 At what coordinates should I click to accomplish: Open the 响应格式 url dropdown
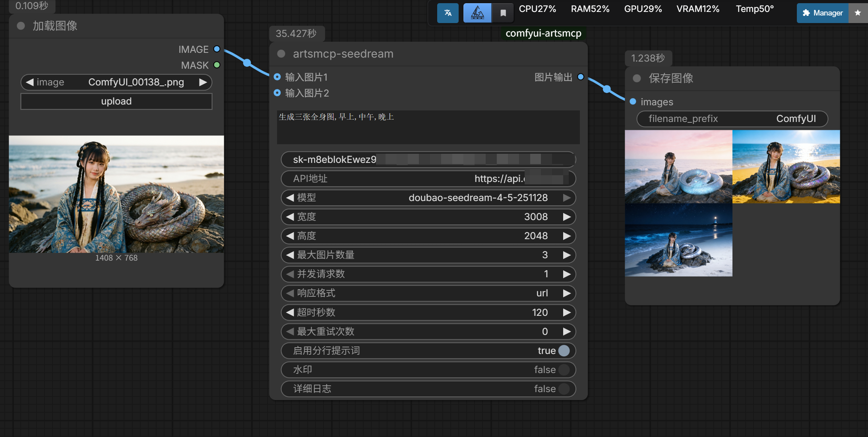(x=428, y=293)
